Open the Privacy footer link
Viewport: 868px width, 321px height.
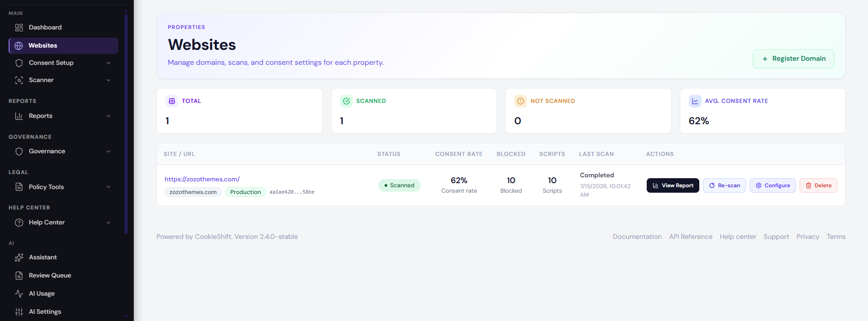808,237
